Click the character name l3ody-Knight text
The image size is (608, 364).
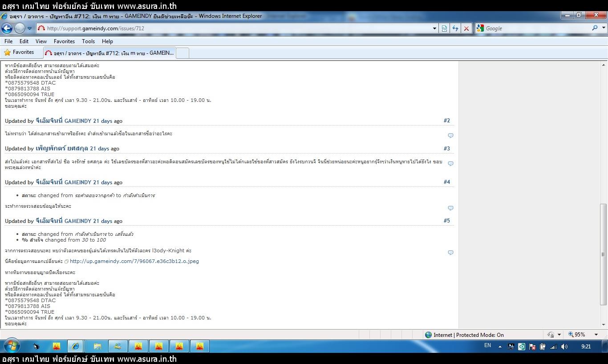tap(168, 251)
